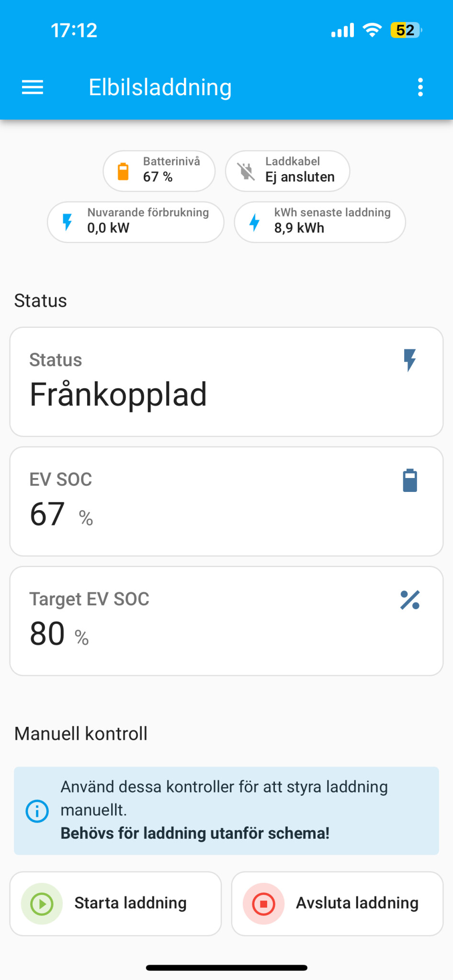
Task: Tap the Starta laddning button
Action: (x=115, y=903)
